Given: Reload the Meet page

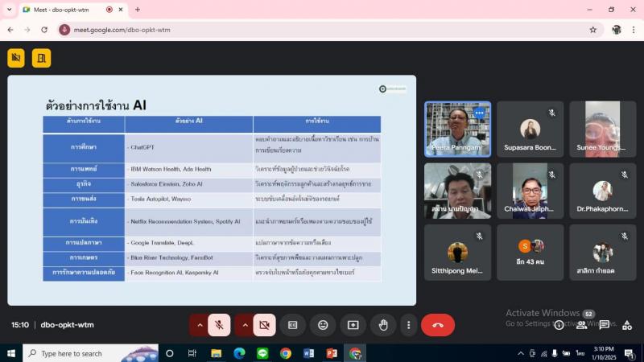Looking at the screenshot, I should (x=44, y=30).
